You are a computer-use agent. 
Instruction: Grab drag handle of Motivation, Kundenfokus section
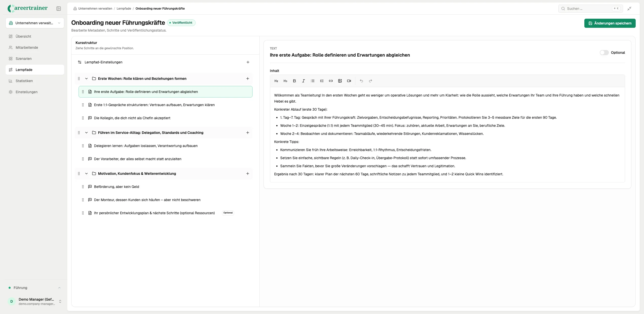pos(79,174)
